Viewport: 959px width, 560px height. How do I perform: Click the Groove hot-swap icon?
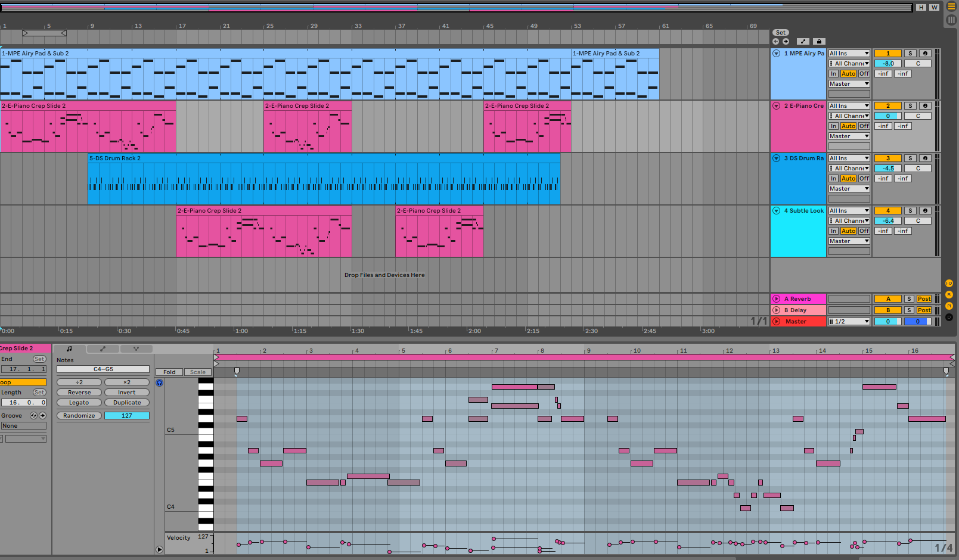pos(34,416)
